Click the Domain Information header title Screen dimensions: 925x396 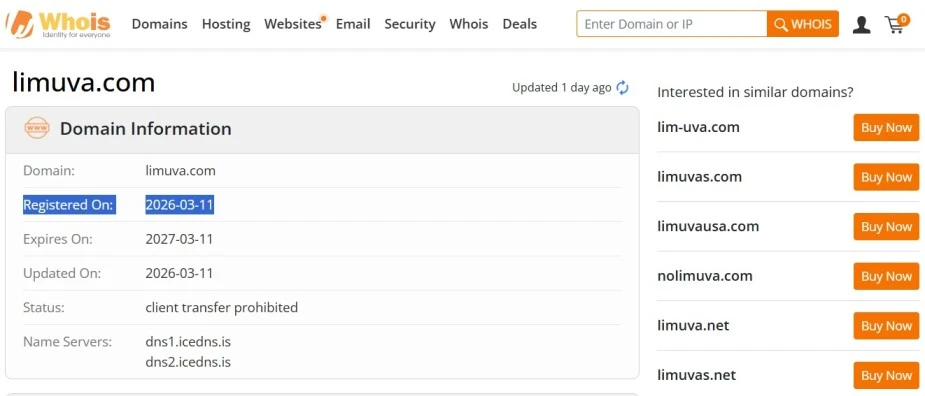coord(146,129)
